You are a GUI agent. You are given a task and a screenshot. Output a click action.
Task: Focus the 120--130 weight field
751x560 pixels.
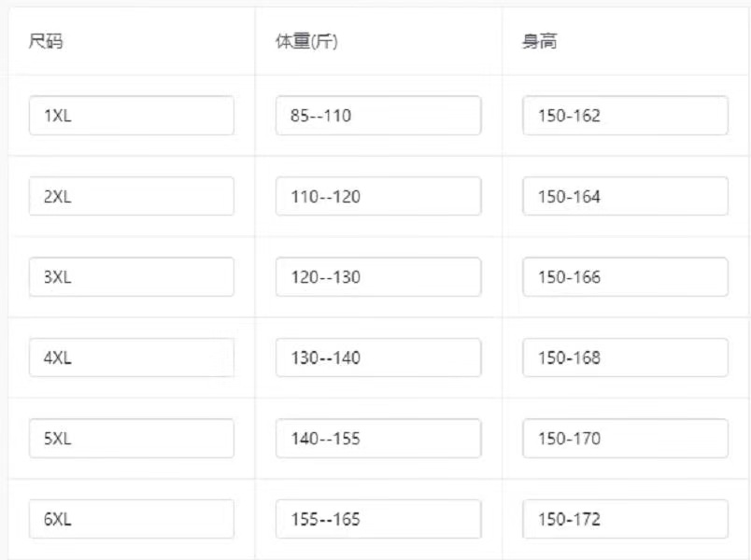(378, 277)
